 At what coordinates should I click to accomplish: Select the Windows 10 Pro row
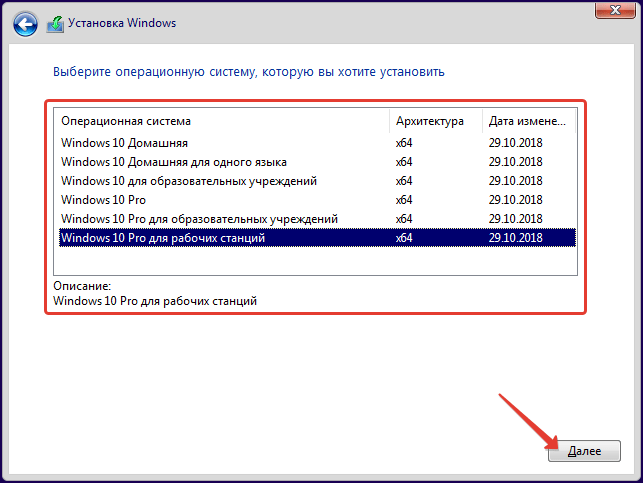coord(317,200)
